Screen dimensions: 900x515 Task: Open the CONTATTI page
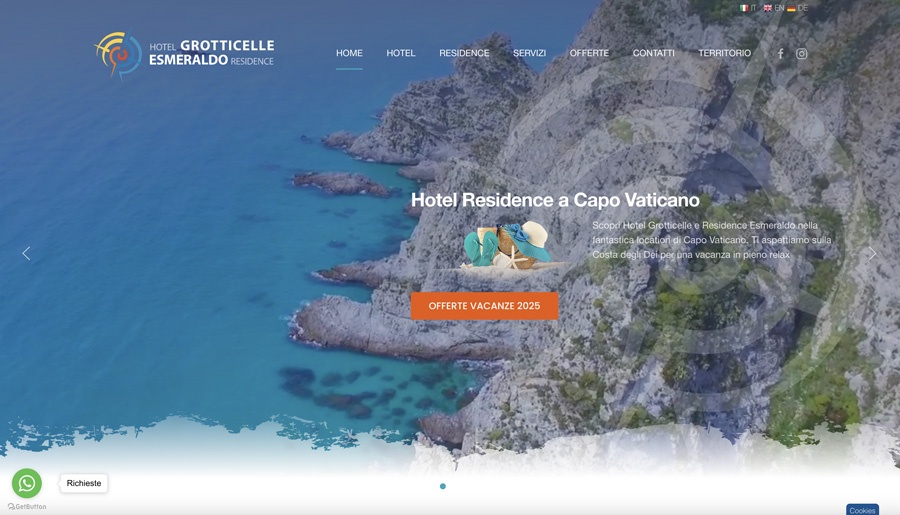pyautogui.click(x=653, y=53)
